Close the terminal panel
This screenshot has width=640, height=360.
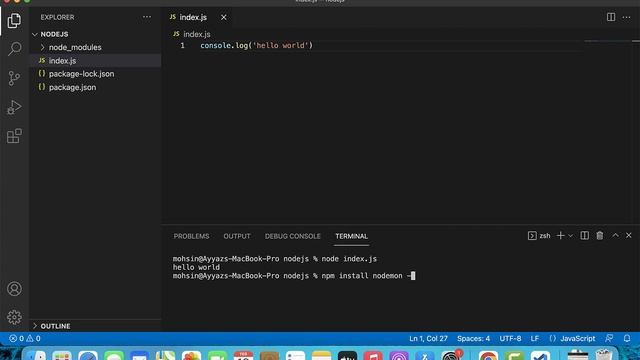pyautogui.click(x=629, y=236)
